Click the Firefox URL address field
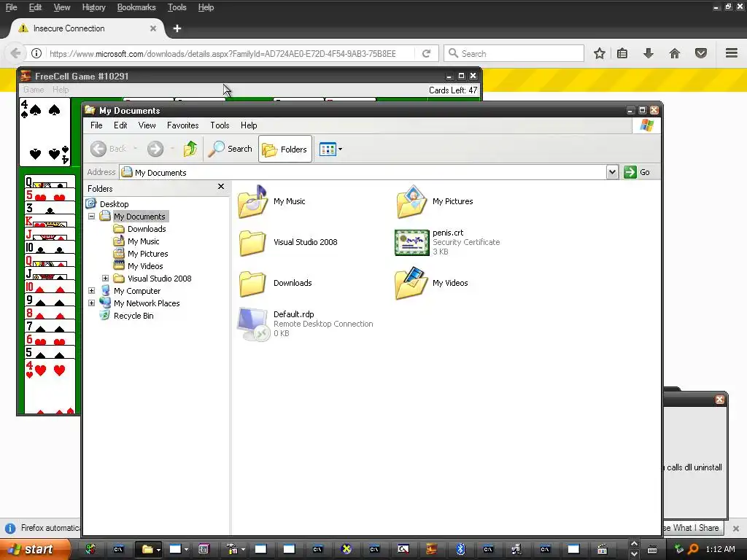This screenshot has height=560, width=747. coord(224,54)
